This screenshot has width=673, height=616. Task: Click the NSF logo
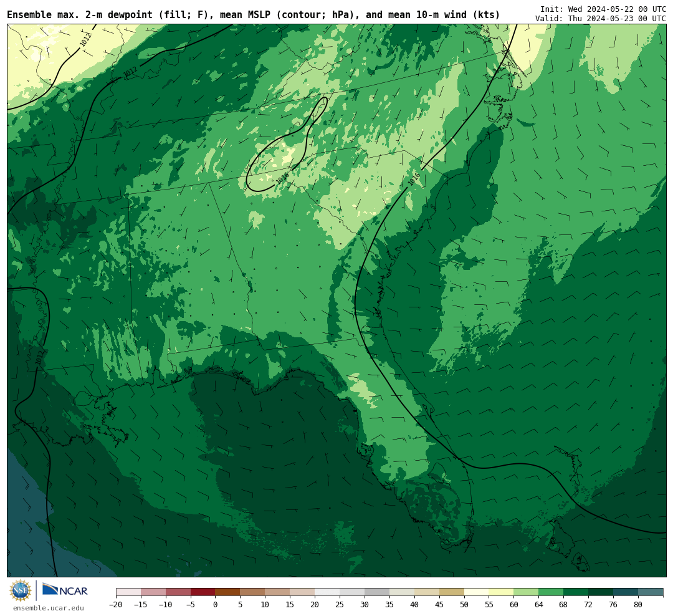tap(21, 590)
